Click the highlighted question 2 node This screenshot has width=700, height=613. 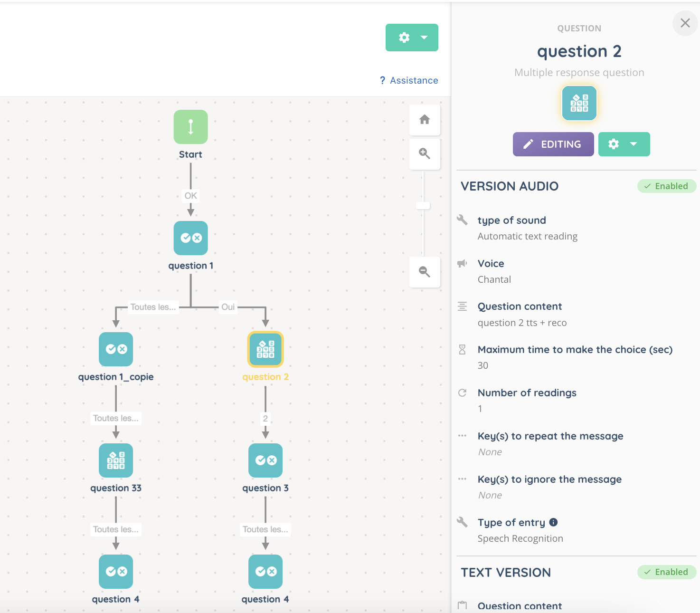pos(265,349)
